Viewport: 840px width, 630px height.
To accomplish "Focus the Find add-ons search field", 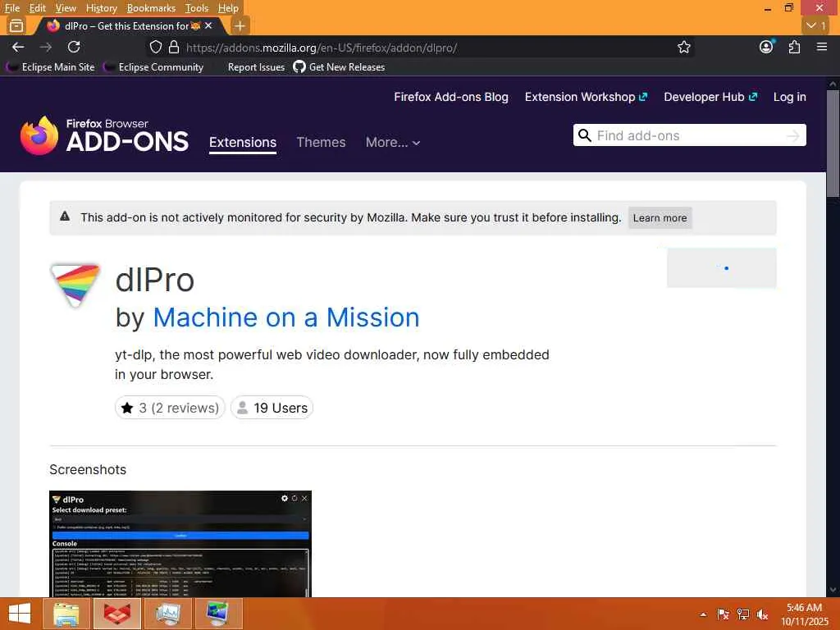I will 689,135.
